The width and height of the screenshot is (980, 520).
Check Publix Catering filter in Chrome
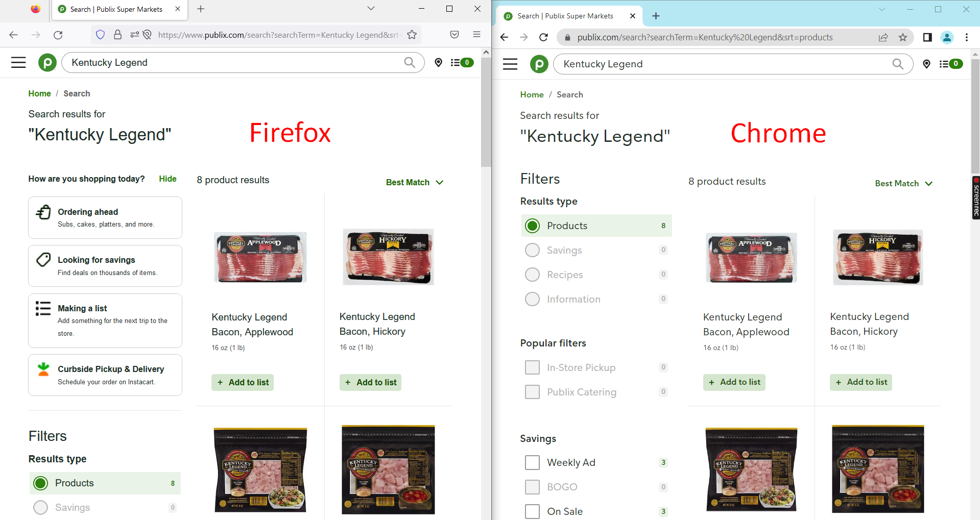[x=532, y=392]
